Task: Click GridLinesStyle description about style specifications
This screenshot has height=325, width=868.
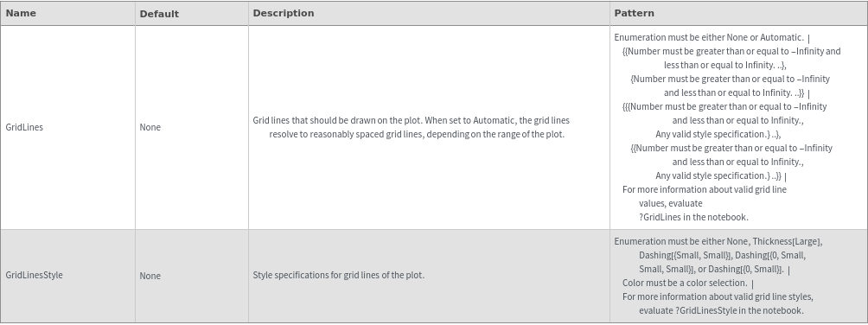Action: [x=339, y=275]
